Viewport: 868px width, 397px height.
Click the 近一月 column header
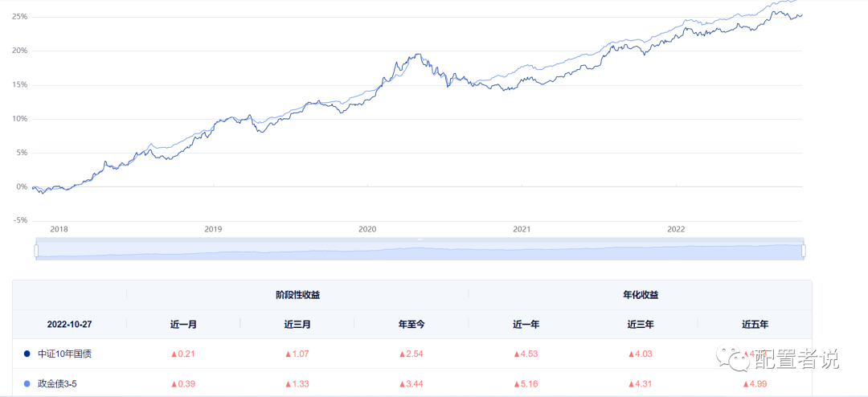click(x=183, y=325)
